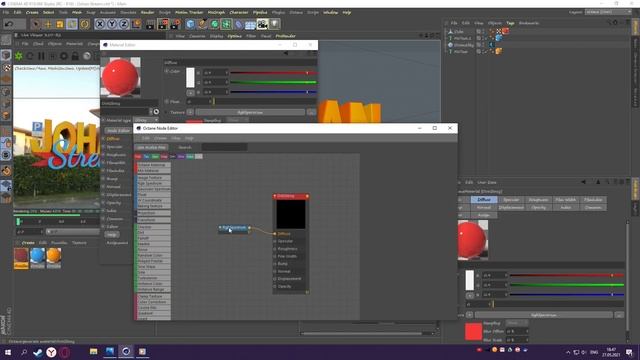Toggle Normal channel checkbox in Material Editor
Viewport: 640px width, 360px height.
(103, 187)
